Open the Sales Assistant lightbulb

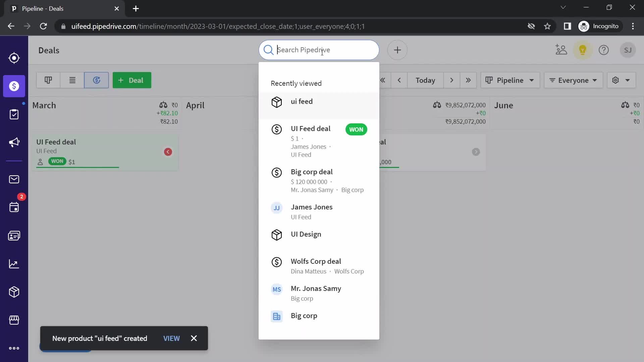[583, 50]
